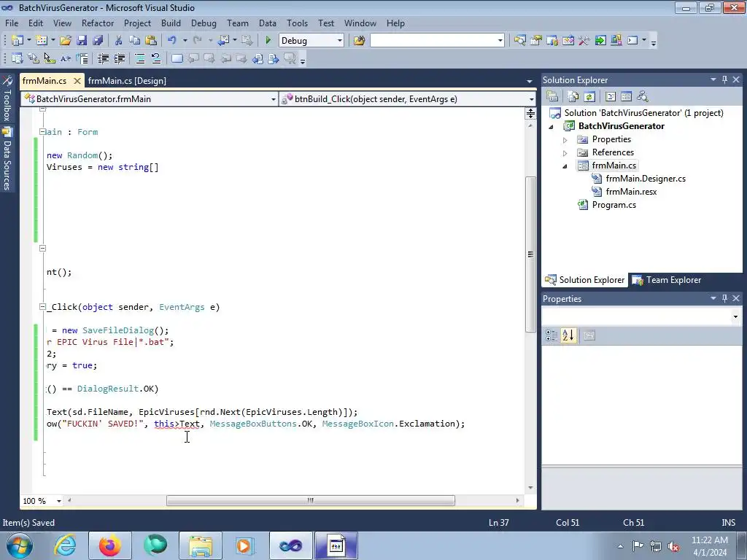Toggle a bookmark on the current line icon
The image size is (747, 560).
177,58
